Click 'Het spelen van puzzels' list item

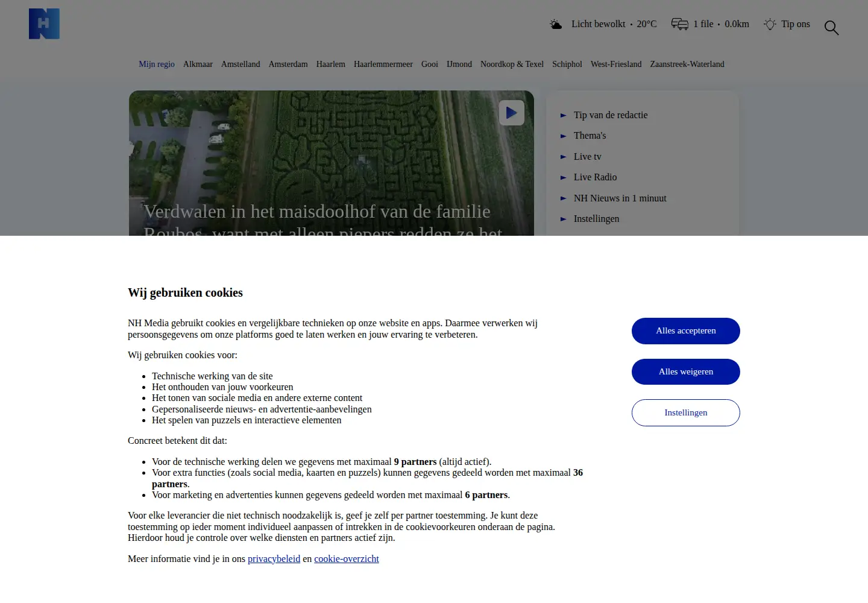pyautogui.click(x=247, y=420)
